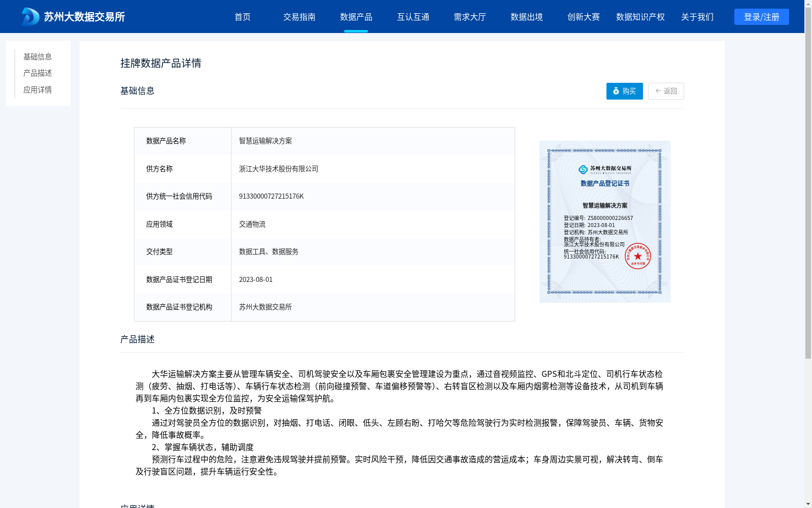
Task: Click the scrollbar down arrow
Action: tap(808, 504)
